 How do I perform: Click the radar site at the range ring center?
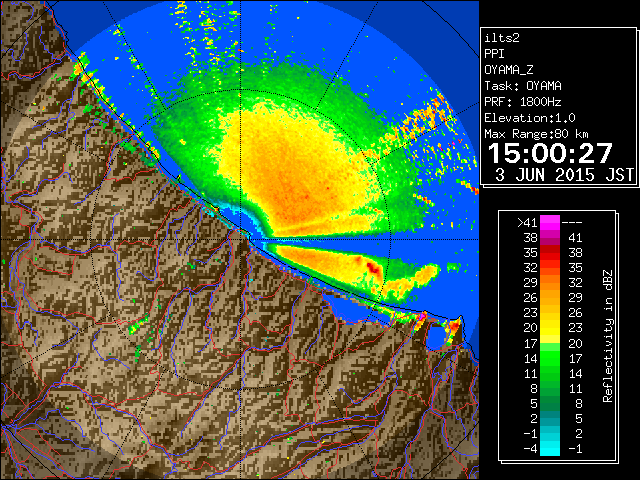(241, 239)
